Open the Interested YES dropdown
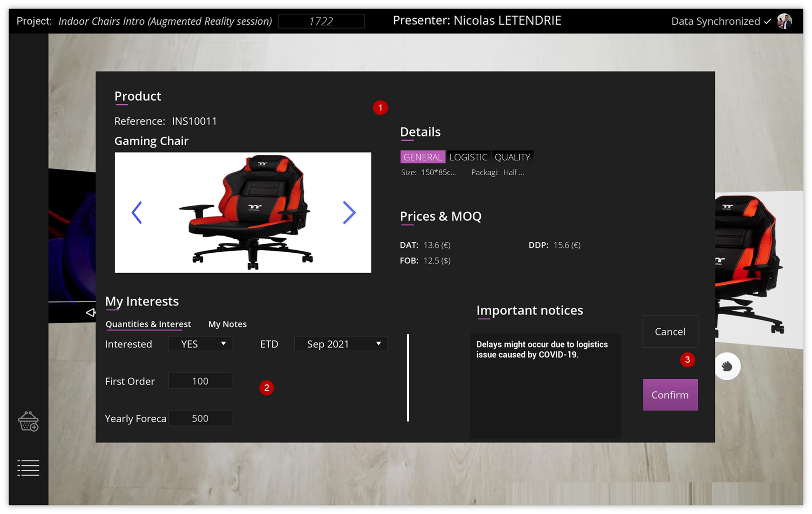 click(200, 344)
